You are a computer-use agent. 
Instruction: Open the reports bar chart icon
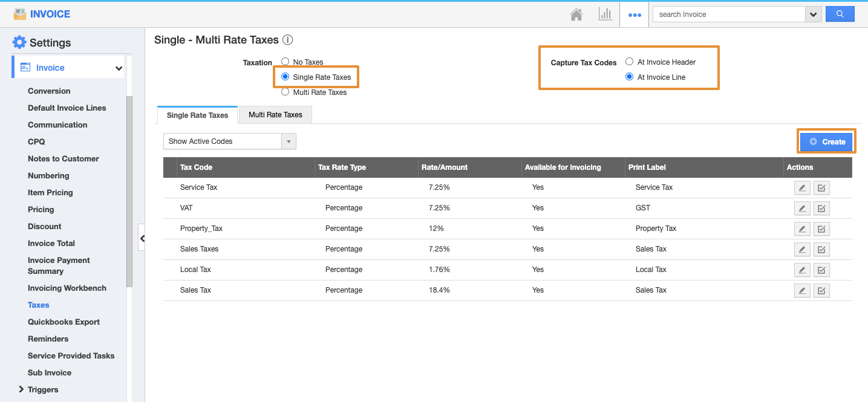pos(605,15)
